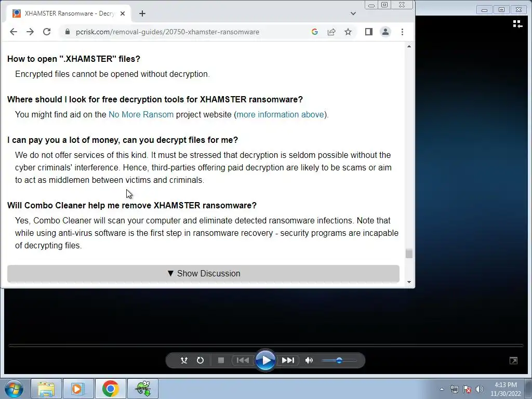Follow the more information above link

click(x=280, y=115)
